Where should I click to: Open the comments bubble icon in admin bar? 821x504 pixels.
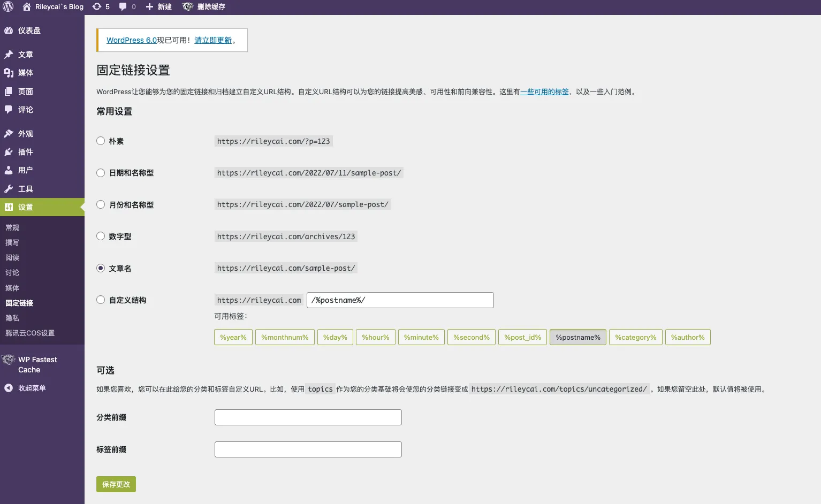coord(123,6)
